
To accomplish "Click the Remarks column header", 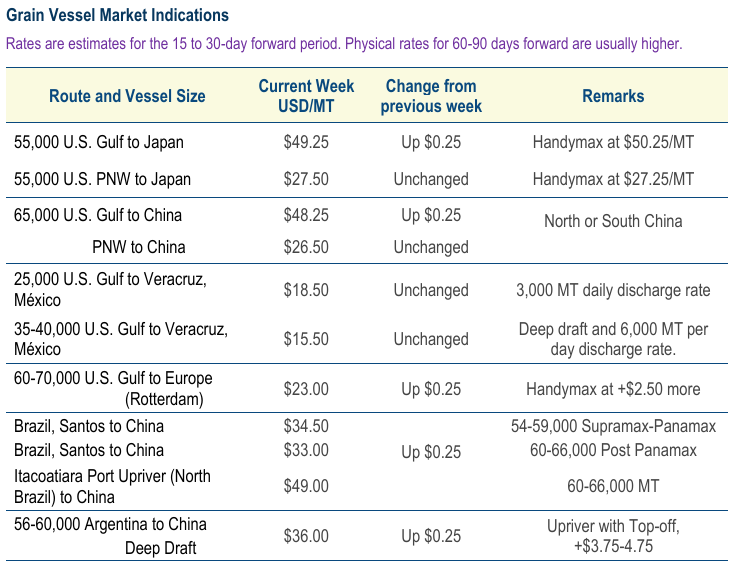I will tap(613, 96).
